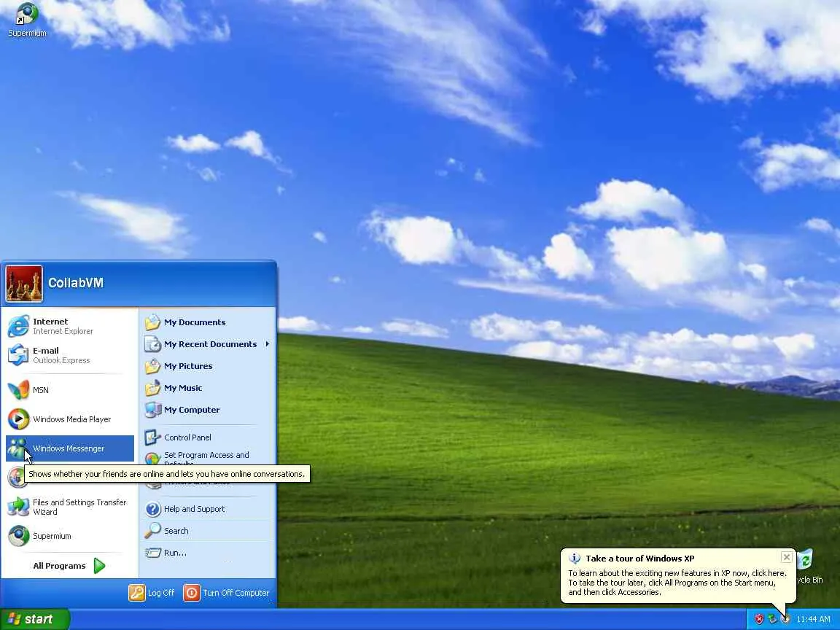The width and height of the screenshot is (840, 630).
Task: Click the Windows XP tour tray icon
Action: (785, 619)
